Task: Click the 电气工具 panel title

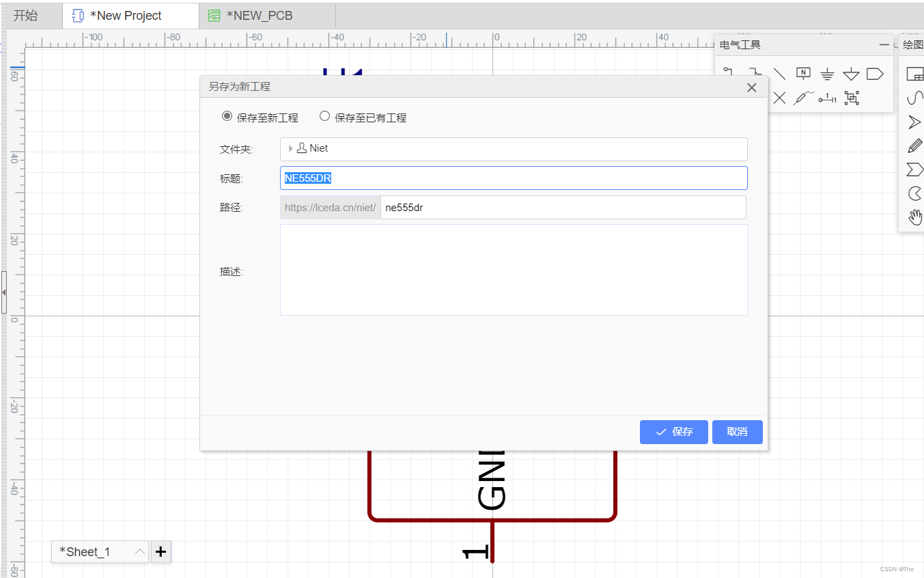Action: (x=740, y=45)
